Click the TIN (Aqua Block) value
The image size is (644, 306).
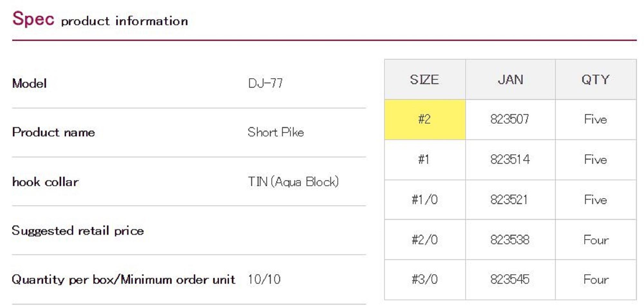pyautogui.click(x=293, y=182)
